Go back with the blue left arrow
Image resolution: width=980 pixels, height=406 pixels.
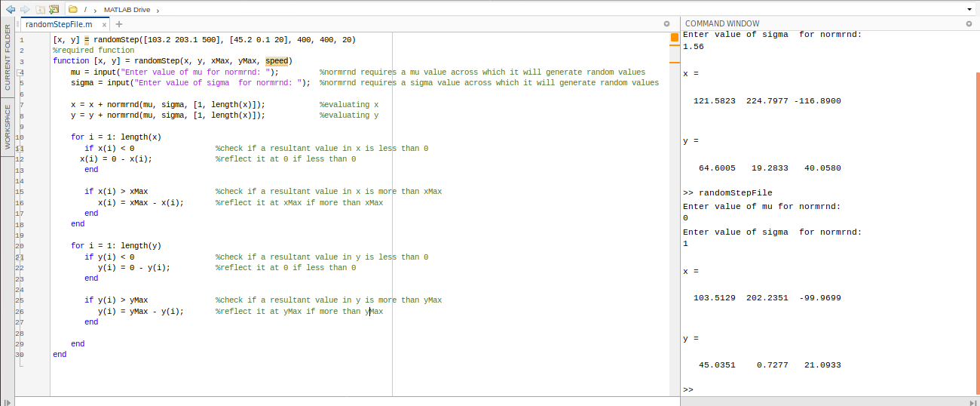coord(11,9)
